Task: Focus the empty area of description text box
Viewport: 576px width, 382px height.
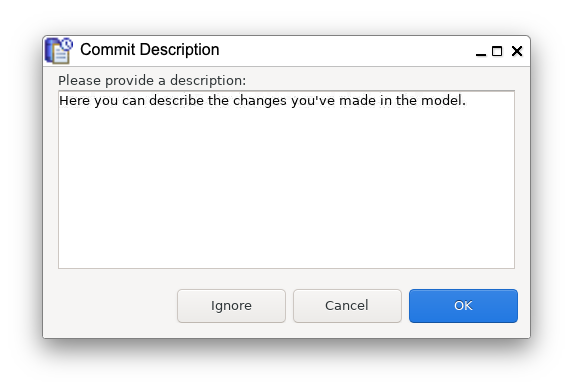Action: (286, 187)
